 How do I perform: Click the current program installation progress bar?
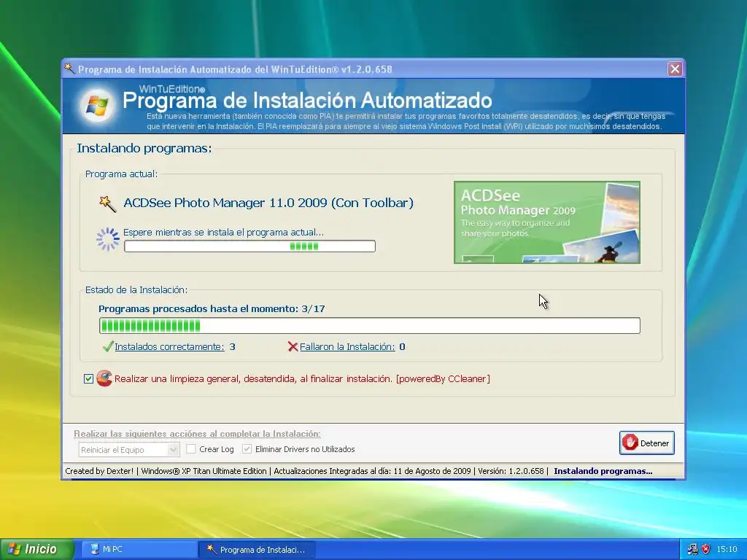(249, 246)
